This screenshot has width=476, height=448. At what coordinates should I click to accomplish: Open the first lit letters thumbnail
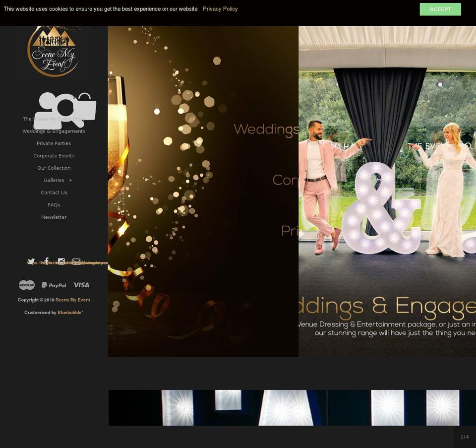(x=217, y=408)
